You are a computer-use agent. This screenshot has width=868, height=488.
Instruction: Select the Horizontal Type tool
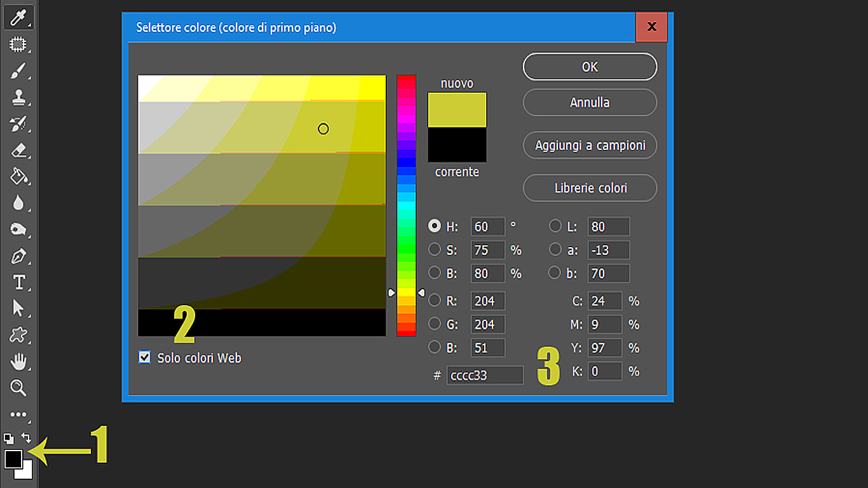pyautogui.click(x=18, y=282)
